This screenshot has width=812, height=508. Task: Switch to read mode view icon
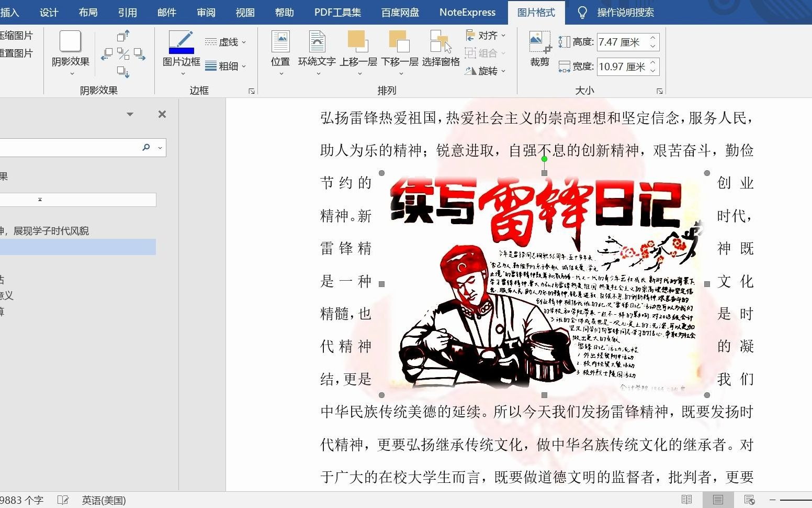[686, 500]
